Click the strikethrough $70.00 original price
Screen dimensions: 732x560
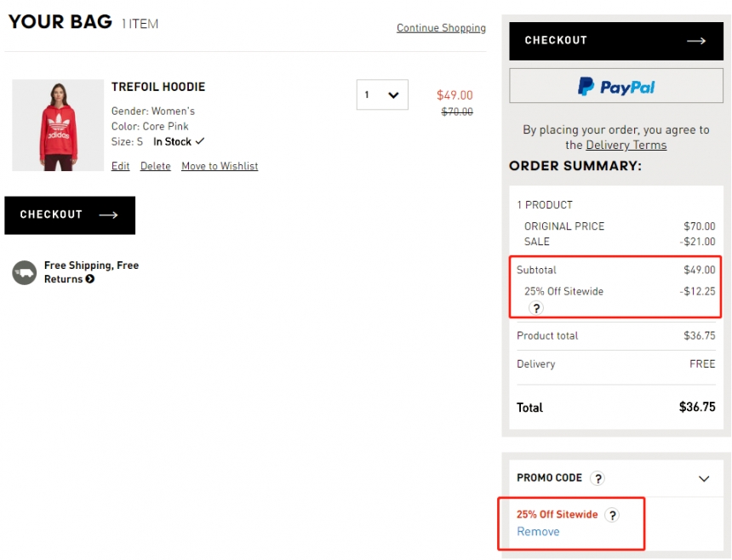tap(457, 111)
